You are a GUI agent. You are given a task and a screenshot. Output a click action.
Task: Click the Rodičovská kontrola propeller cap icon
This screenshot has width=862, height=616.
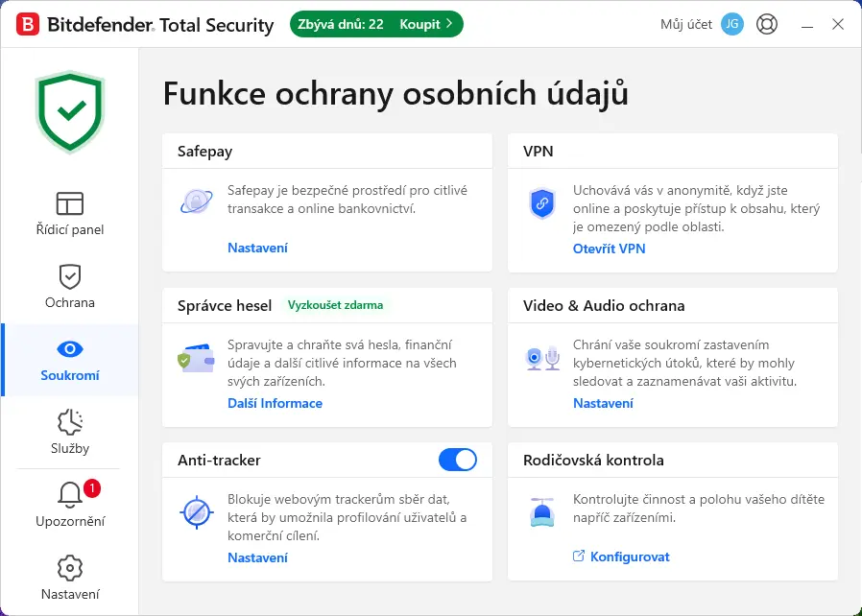542,512
